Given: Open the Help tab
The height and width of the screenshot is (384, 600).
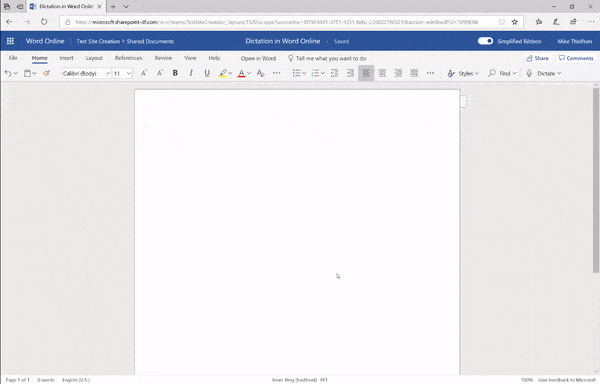Looking at the screenshot, I should [x=214, y=58].
